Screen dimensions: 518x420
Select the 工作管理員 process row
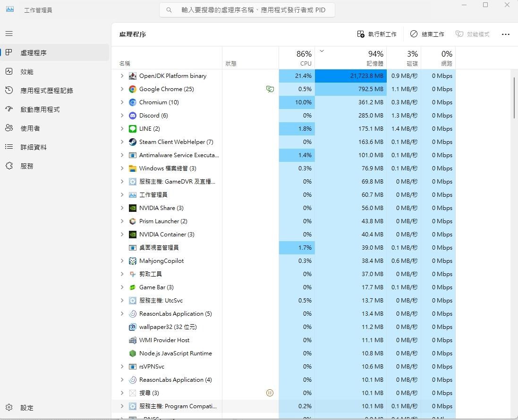click(283, 195)
